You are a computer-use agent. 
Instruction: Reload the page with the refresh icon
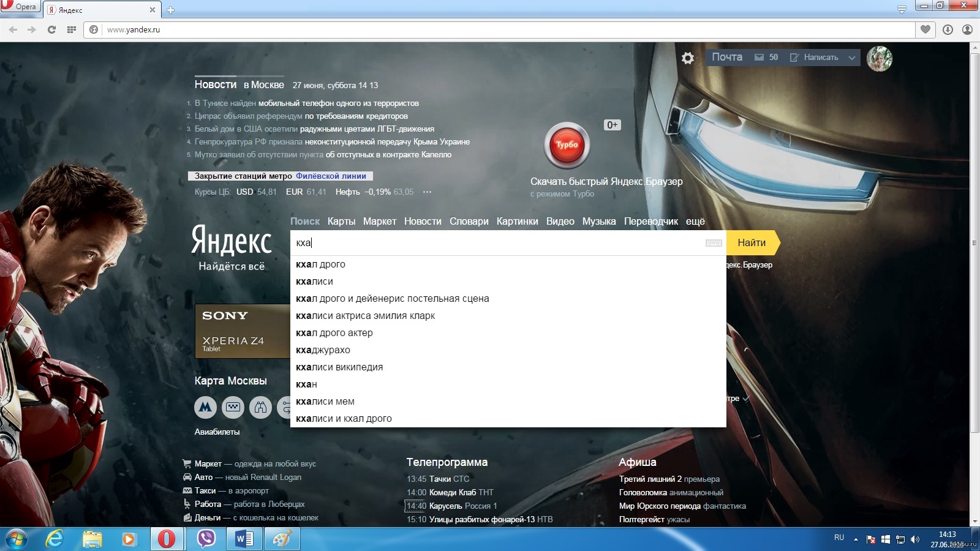coord(51,29)
